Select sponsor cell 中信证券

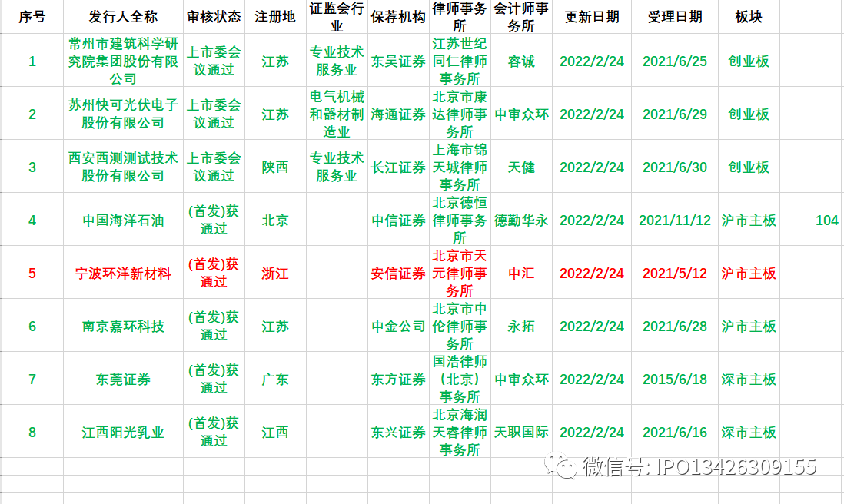pos(398,220)
